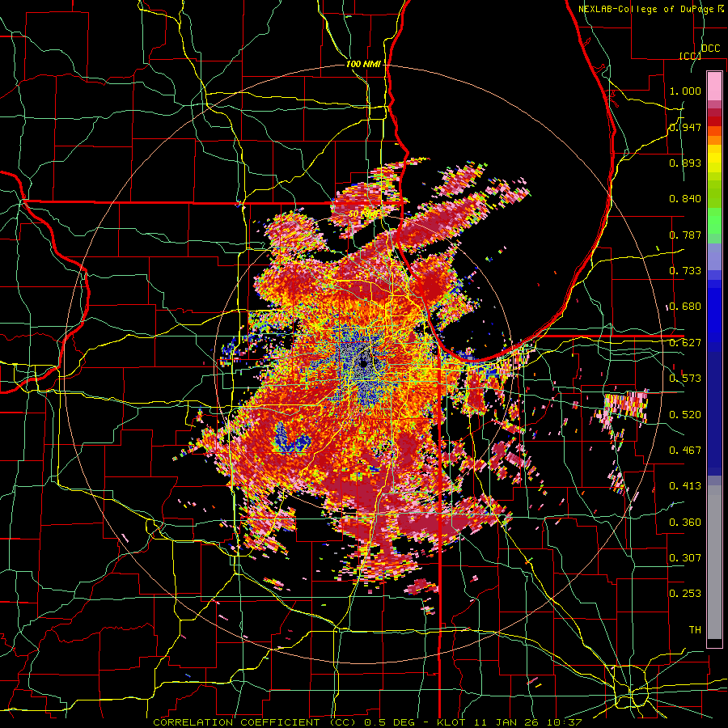Image resolution: width=728 pixels, height=728 pixels.
Task: Click the 100 NMI range ring label
Action: click(363, 64)
